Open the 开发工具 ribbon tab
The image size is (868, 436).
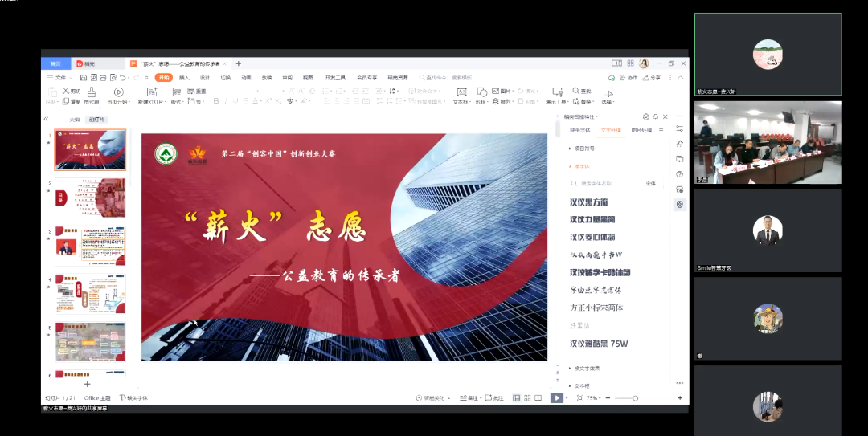pos(335,78)
